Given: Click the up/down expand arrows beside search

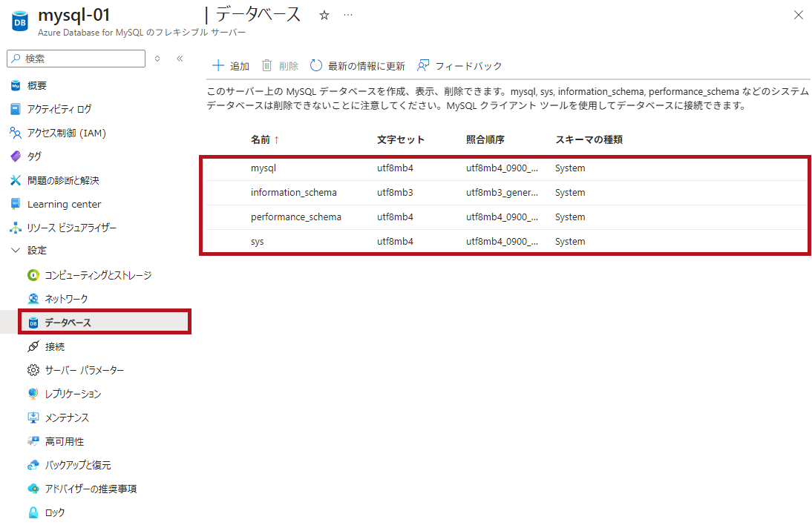Looking at the screenshot, I should pos(157,59).
